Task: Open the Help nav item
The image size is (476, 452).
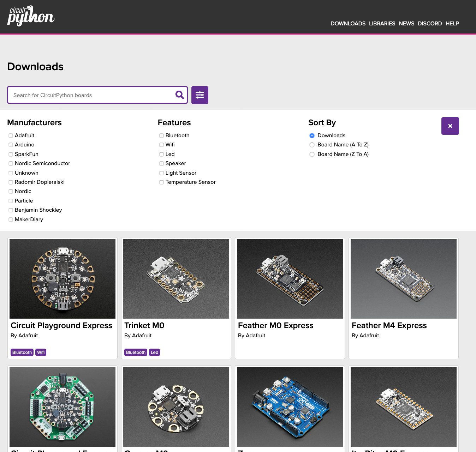Action: (452, 24)
